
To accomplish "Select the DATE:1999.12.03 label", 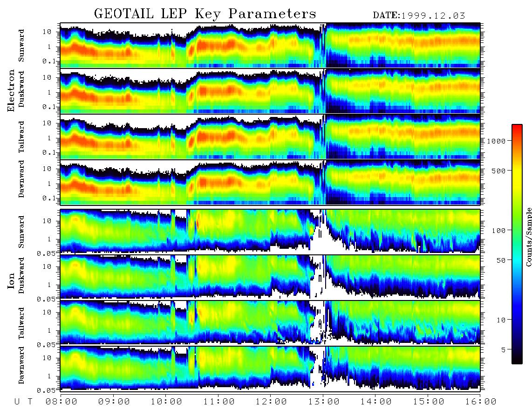I will [419, 16].
